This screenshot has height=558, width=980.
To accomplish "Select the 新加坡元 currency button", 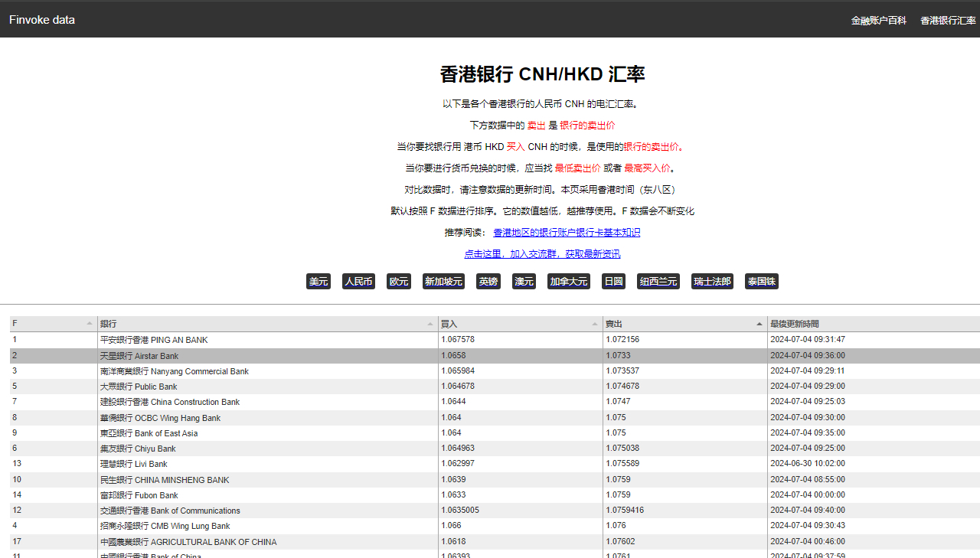I will coord(444,282).
